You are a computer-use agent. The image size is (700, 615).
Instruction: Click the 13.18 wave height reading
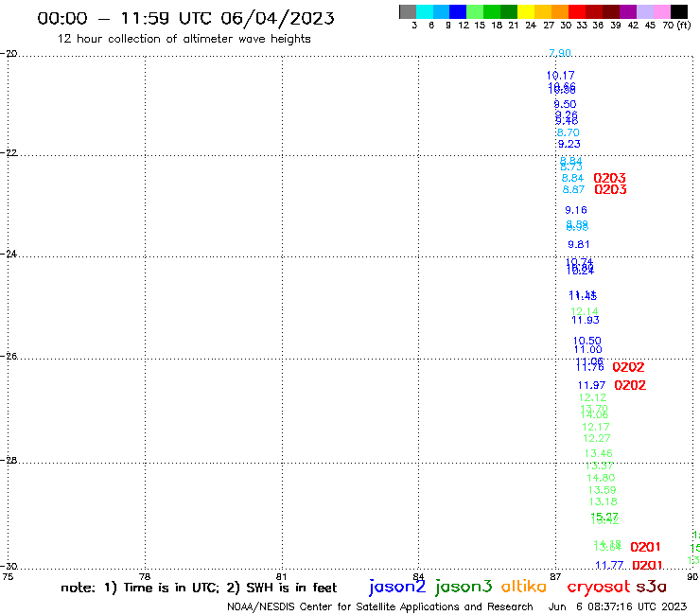tap(603, 501)
